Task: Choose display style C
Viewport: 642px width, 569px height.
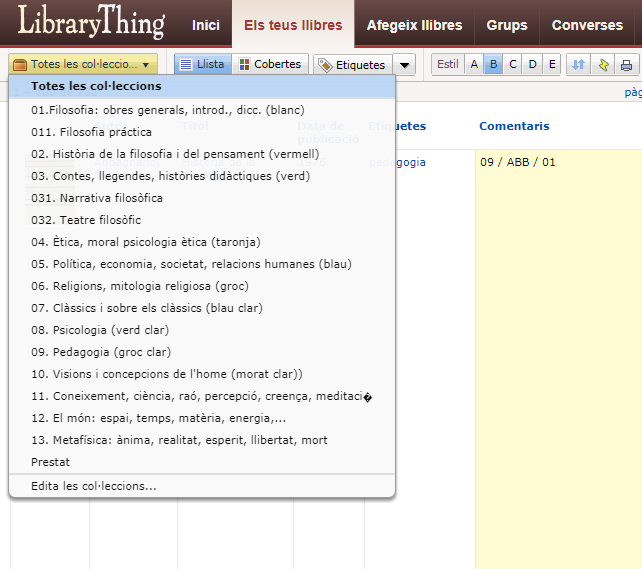Action: 513,64
